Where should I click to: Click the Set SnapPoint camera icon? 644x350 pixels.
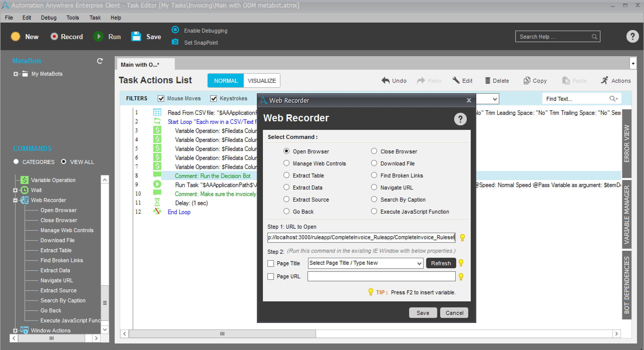pos(175,42)
